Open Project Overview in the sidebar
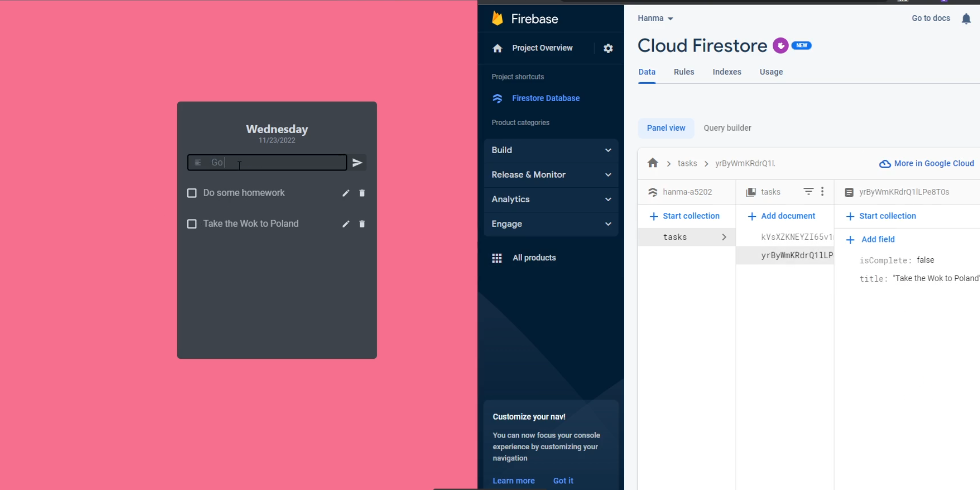This screenshot has height=490, width=980. (x=542, y=48)
